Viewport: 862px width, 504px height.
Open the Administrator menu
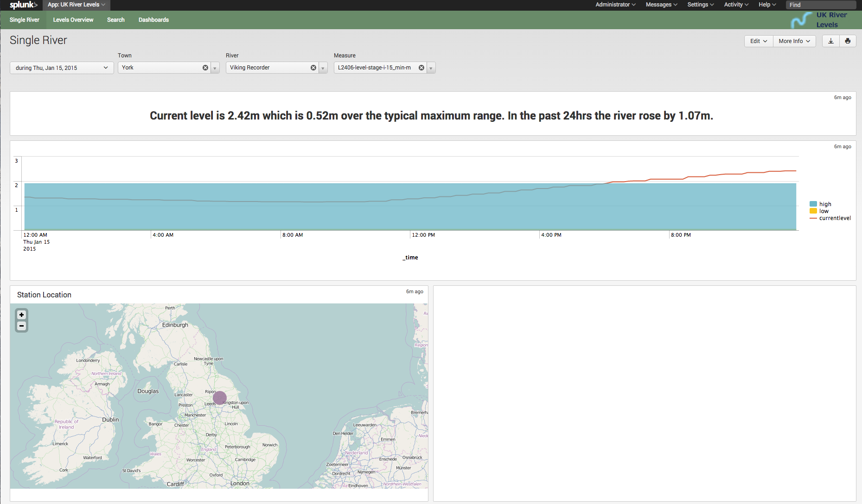pyautogui.click(x=615, y=5)
